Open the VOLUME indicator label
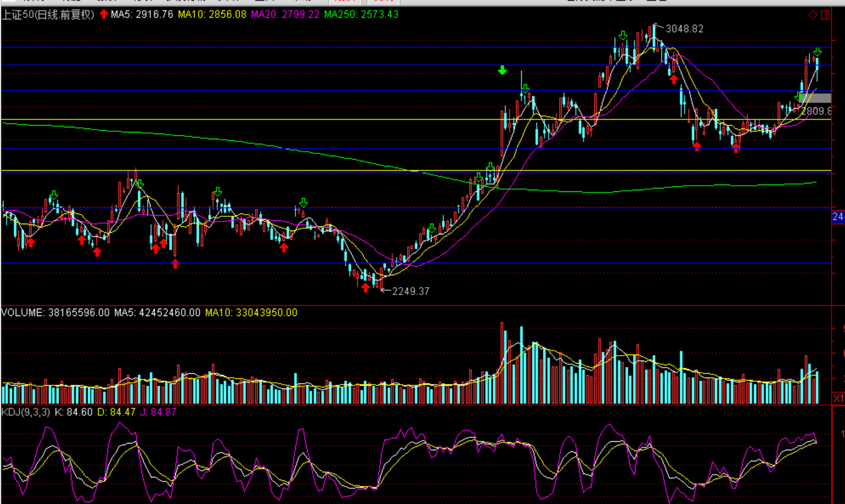This screenshot has height=504, width=845. pyautogui.click(x=22, y=313)
